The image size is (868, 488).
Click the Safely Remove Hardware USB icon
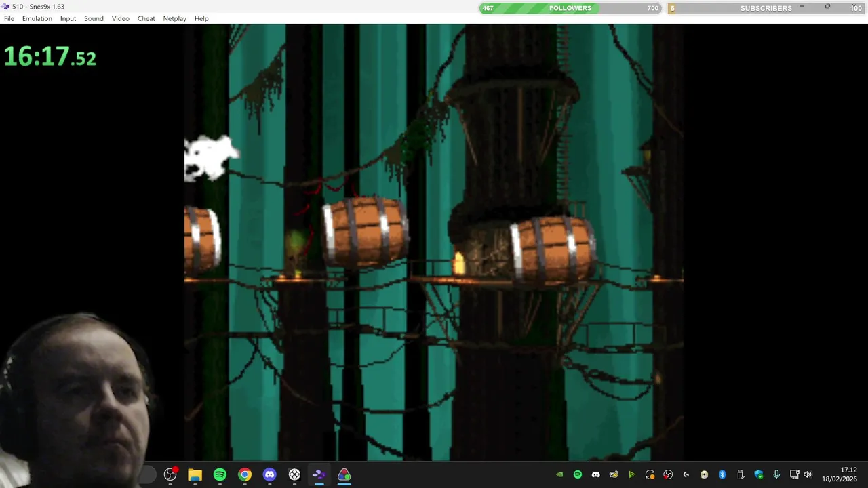tap(741, 474)
